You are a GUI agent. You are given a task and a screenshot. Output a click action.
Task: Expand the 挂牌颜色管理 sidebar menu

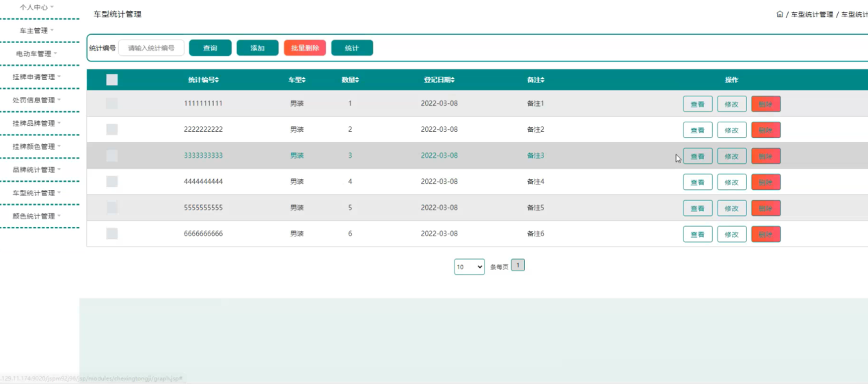click(36, 146)
